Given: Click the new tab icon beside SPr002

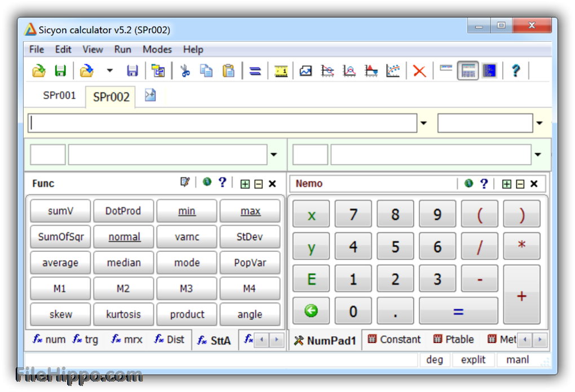Looking at the screenshot, I should [x=150, y=95].
